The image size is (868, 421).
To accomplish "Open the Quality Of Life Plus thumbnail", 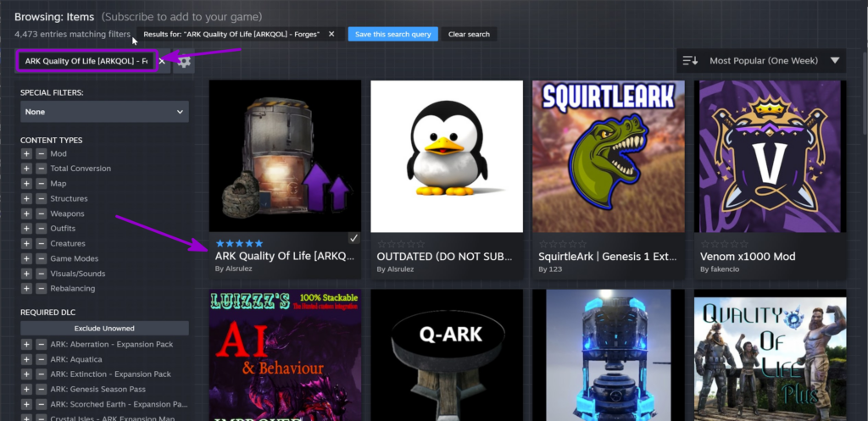I will (x=770, y=355).
